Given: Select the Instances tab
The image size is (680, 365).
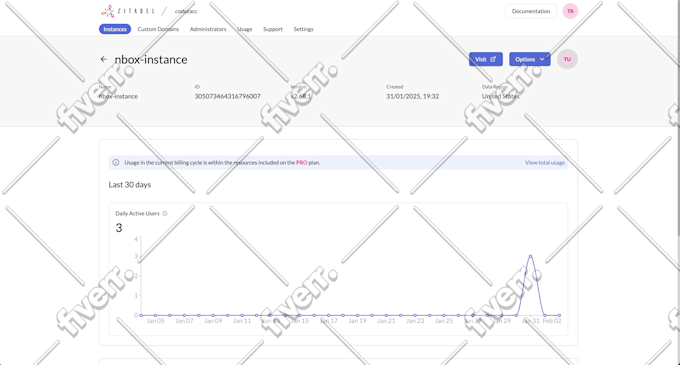Looking at the screenshot, I should (115, 29).
